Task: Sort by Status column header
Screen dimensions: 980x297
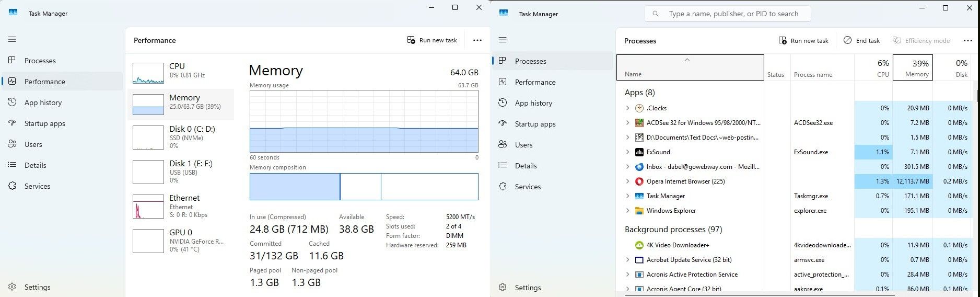Action: click(777, 67)
